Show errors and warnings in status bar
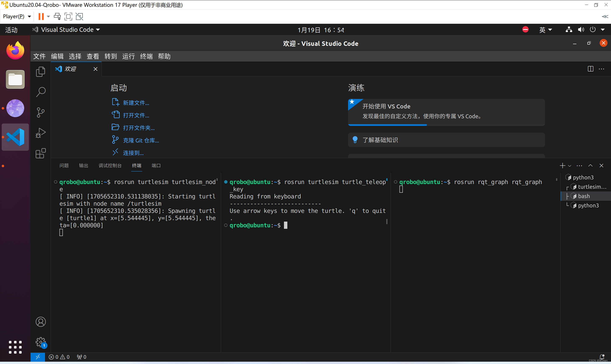611x364 pixels. [x=59, y=357]
